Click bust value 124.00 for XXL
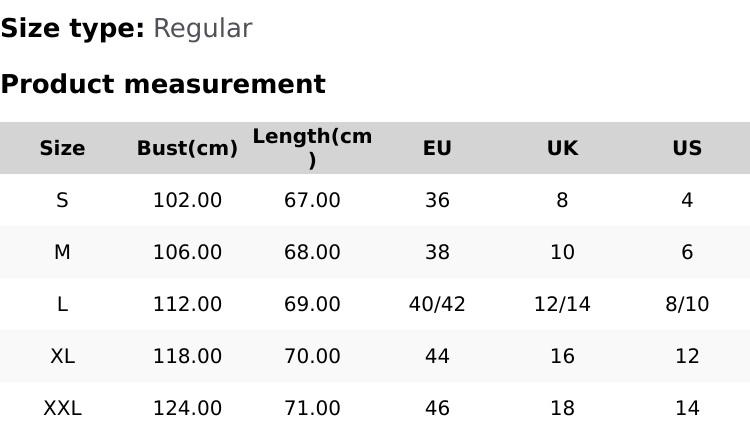This screenshot has width=750, height=434. tap(187, 408)
